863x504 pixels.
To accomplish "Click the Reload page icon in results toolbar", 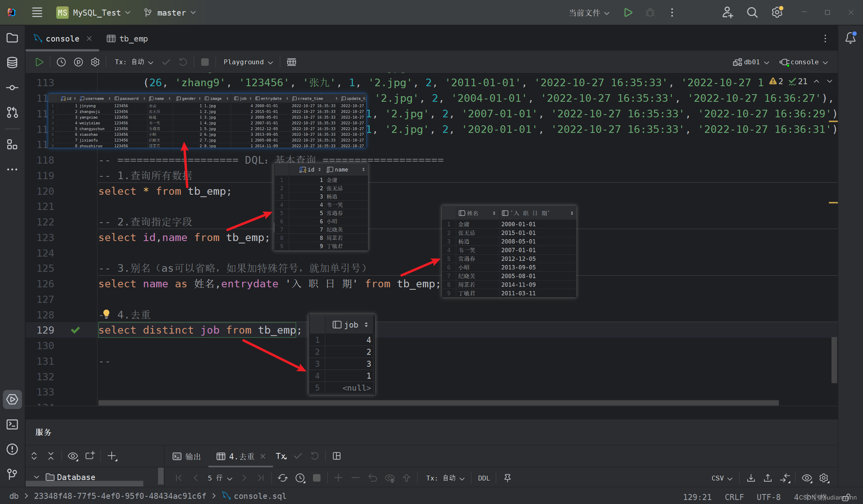I will coord(283,478).
